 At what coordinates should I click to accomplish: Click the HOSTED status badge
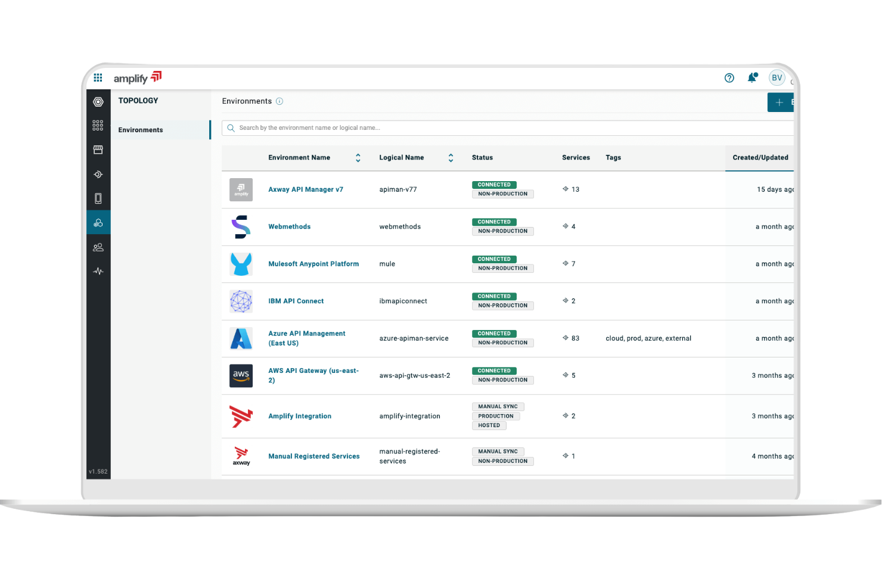pos(489,425)
